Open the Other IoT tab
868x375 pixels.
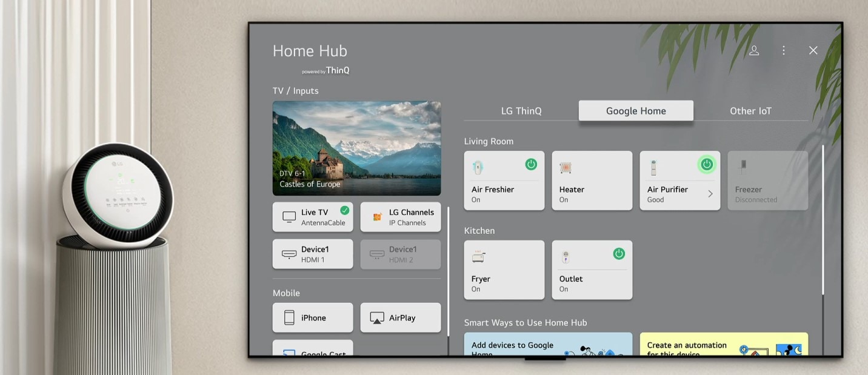[750, 111]
